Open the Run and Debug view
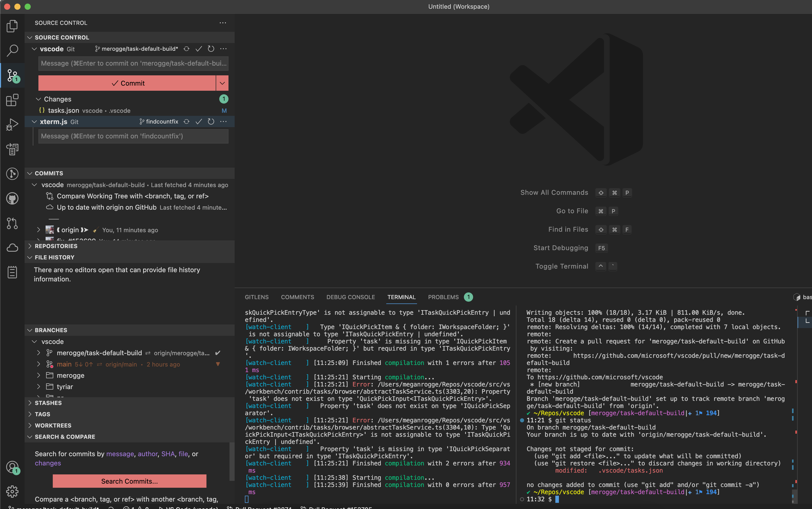The image size is (812, 509). point(12,125)
